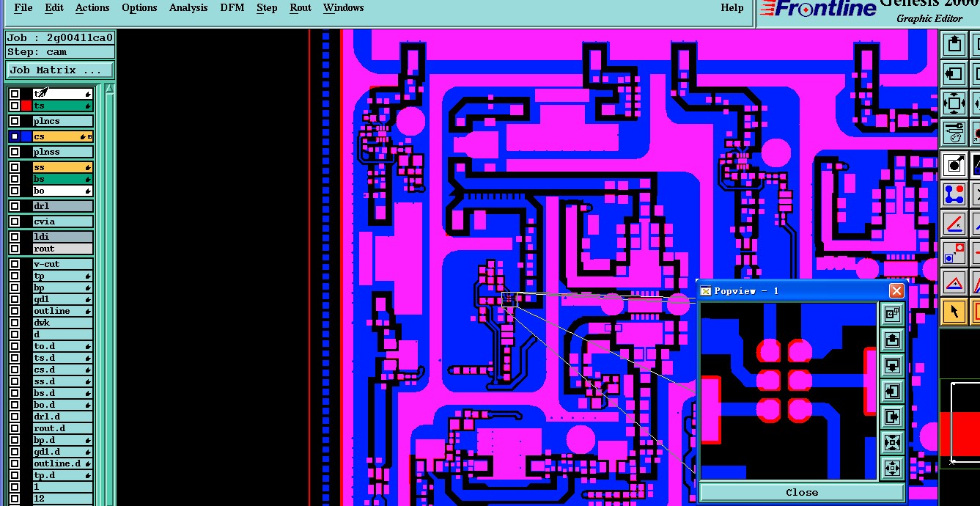Select the to.d layer row
The image size is (980, 506).
(x=63, y=346)
